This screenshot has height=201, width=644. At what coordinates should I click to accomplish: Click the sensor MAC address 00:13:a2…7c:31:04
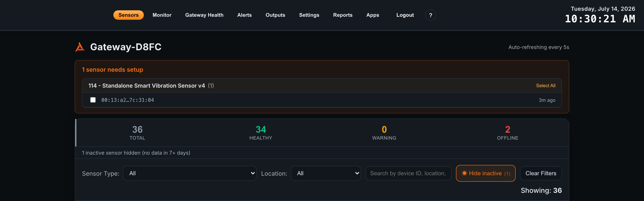pyautogui.click(x=128, y=100)
